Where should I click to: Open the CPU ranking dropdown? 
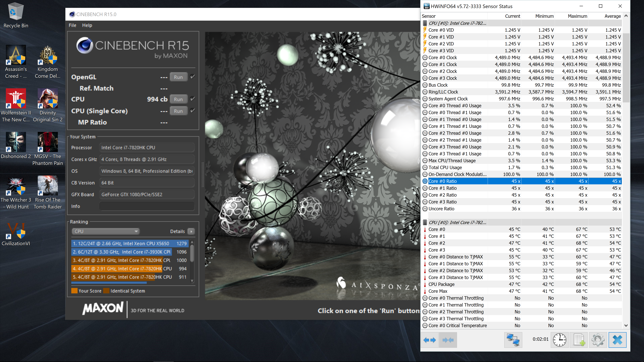coord(105,231)
